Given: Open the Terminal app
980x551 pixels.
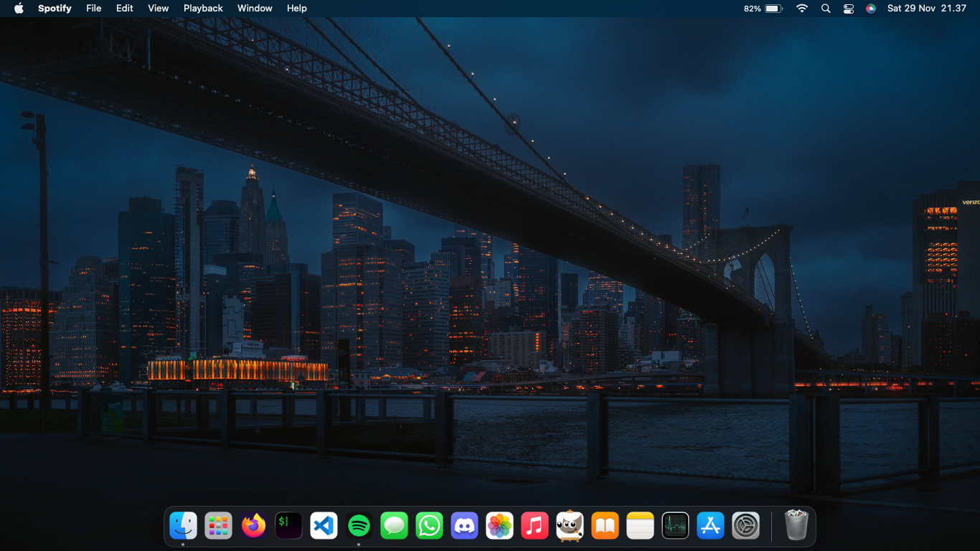Looking at the screenshot, I should pyautogui.click(x=288, y=525).
